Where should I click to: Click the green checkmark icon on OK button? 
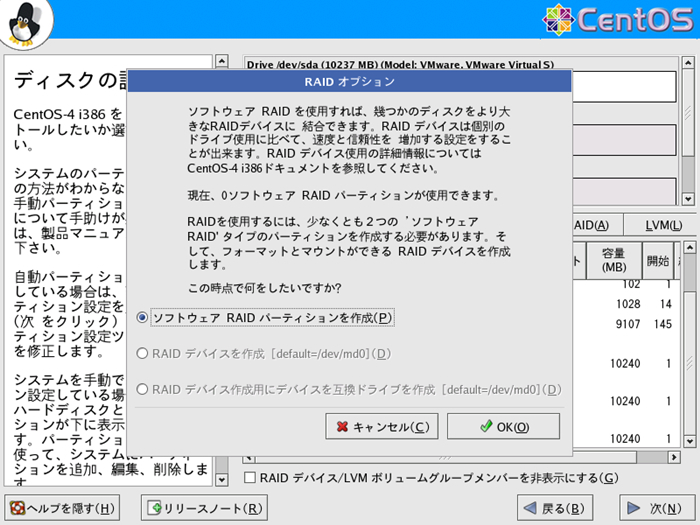[487, 426]
